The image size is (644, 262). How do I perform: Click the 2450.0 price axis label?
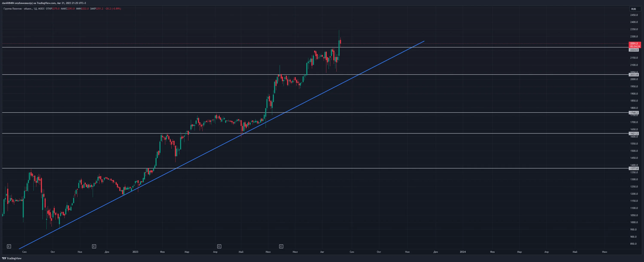tap(634, 15)
